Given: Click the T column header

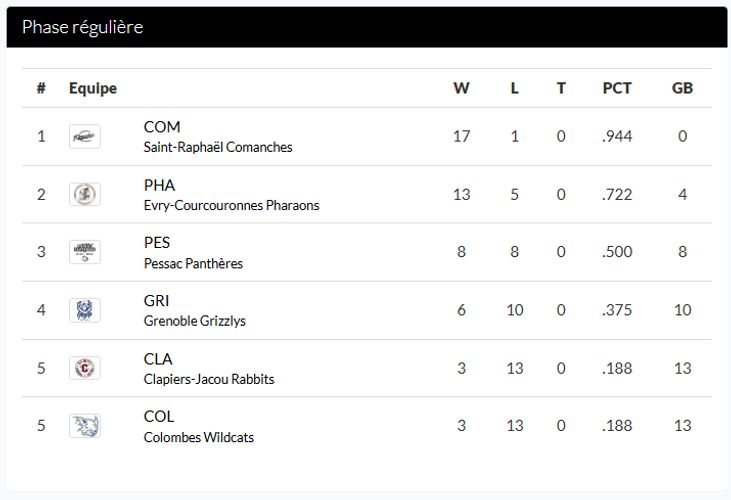Looking at the screenshot, I should (x=561, y=88).
